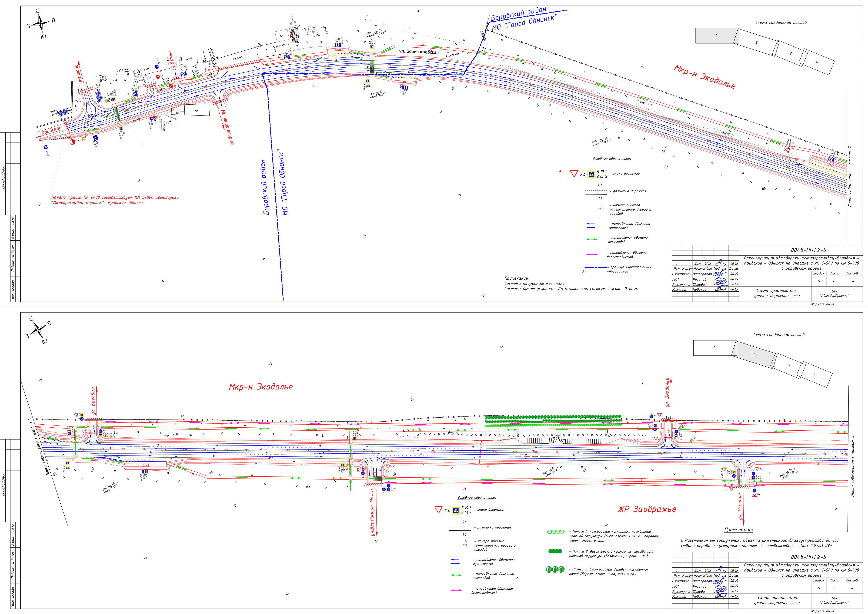The image size is (868, 614).
Task: Click the ул. Борисоглебская street label
Action: coord(419,52)
